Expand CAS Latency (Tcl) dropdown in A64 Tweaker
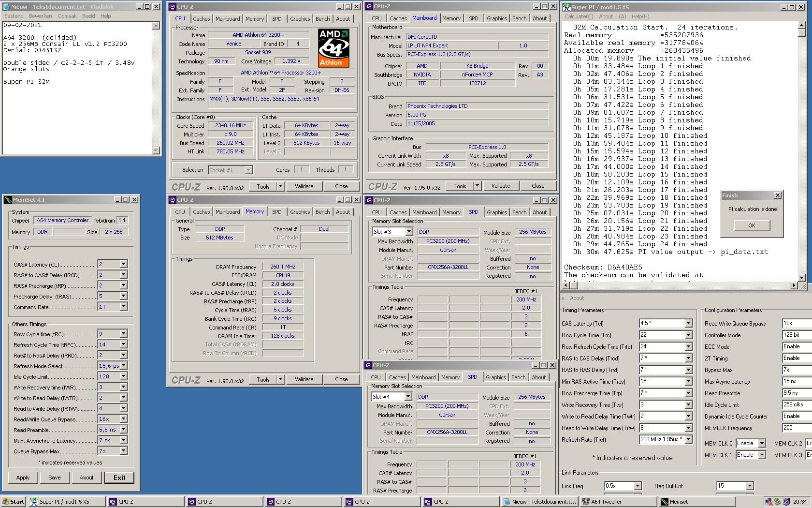 click(688, 323)
